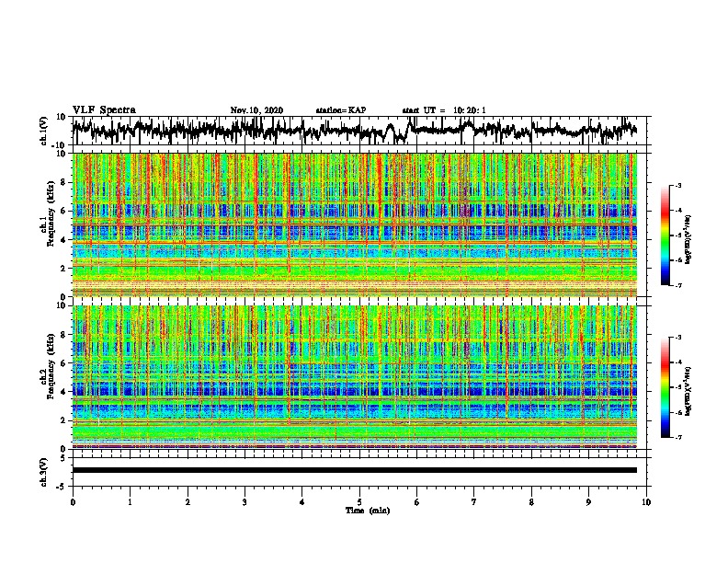Click the date "Nov.10, 2020" in header

point(256,110)
